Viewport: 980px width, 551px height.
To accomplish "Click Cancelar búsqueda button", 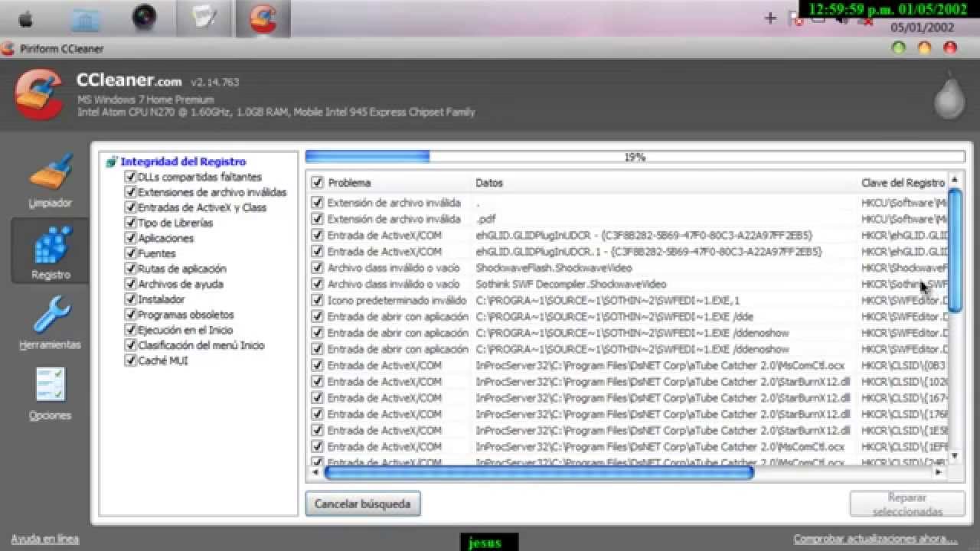I will pos(363,504).
